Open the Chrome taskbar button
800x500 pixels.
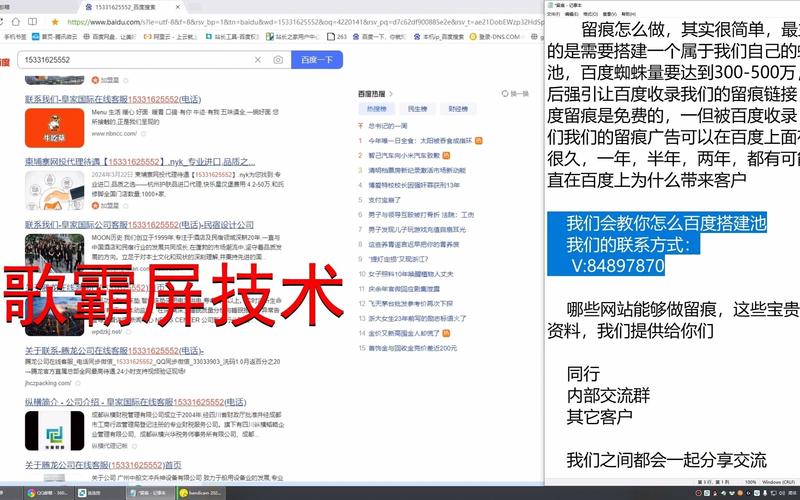point(47,493)
